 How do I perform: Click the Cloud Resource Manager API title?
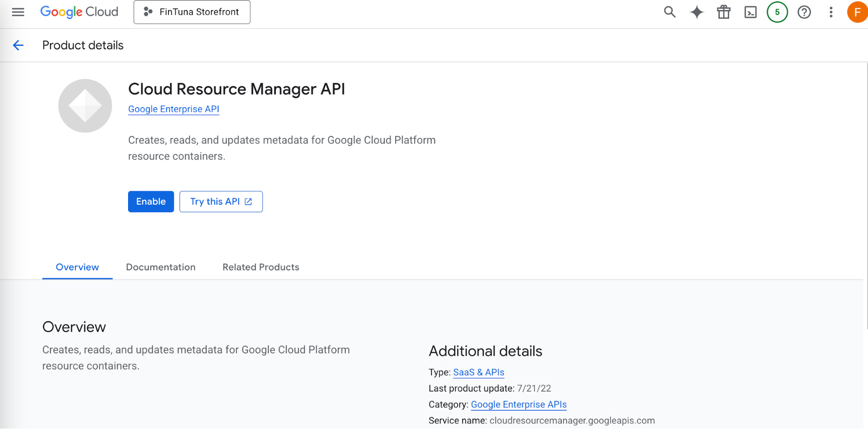coord(237,89)
